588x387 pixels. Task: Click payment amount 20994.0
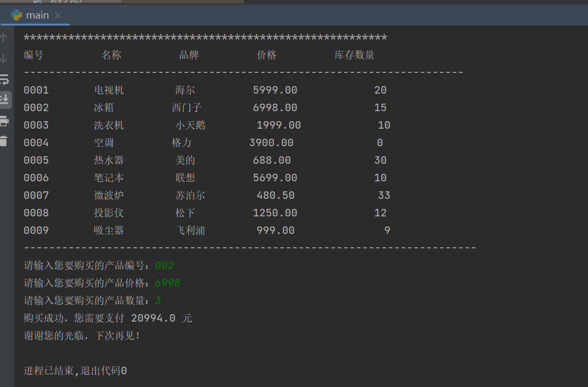click(x=153, y=318)
